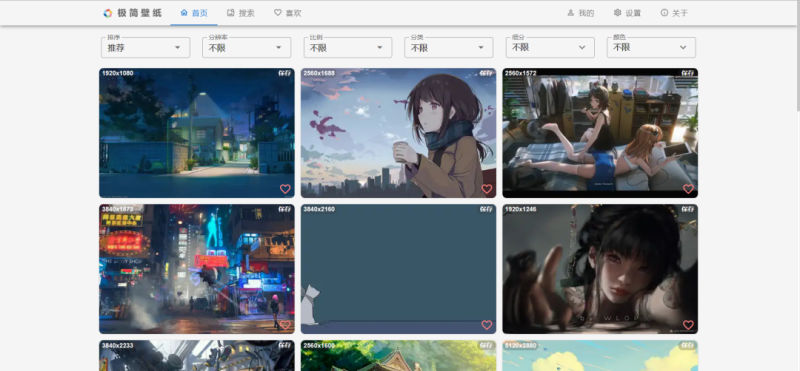Switch to the 喜欢 favorites tab
The width and height of the screenshot is (800, 371).
[x=287, y=13]
